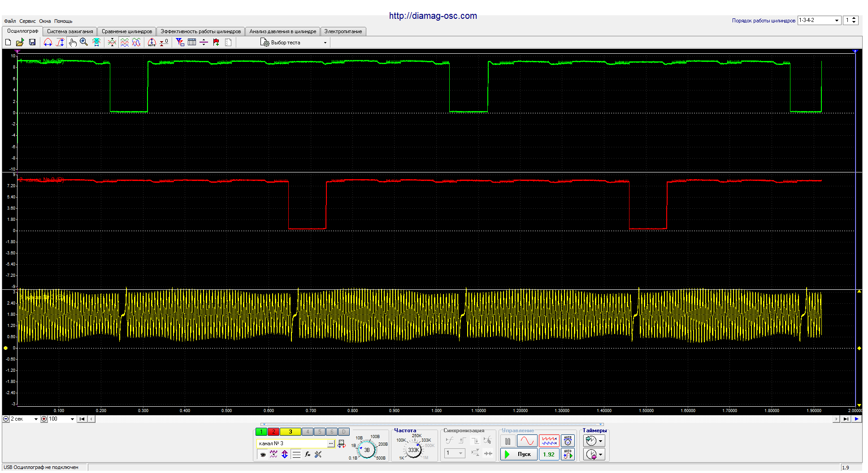Toggle channel 3 yellow button

291,432
